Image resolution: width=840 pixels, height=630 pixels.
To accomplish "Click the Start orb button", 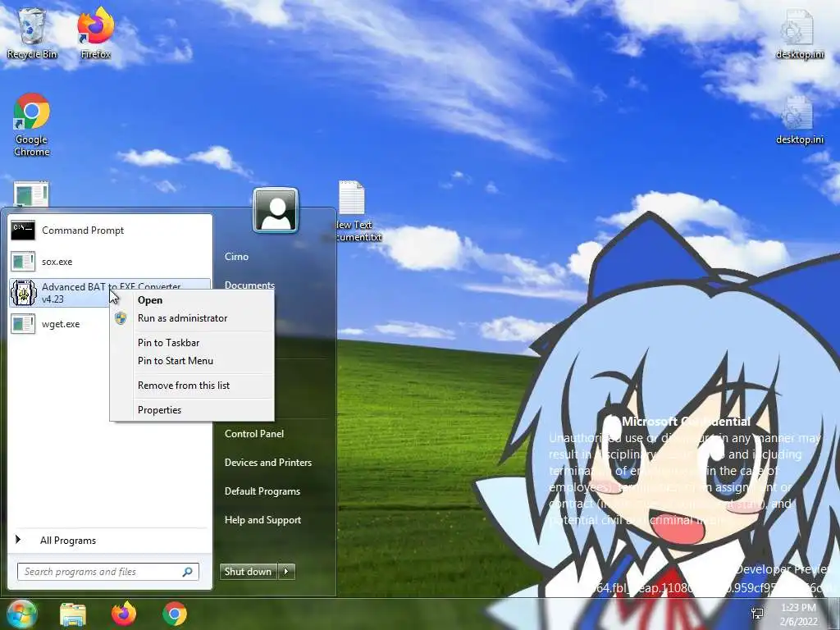I will tap(21, 614).
